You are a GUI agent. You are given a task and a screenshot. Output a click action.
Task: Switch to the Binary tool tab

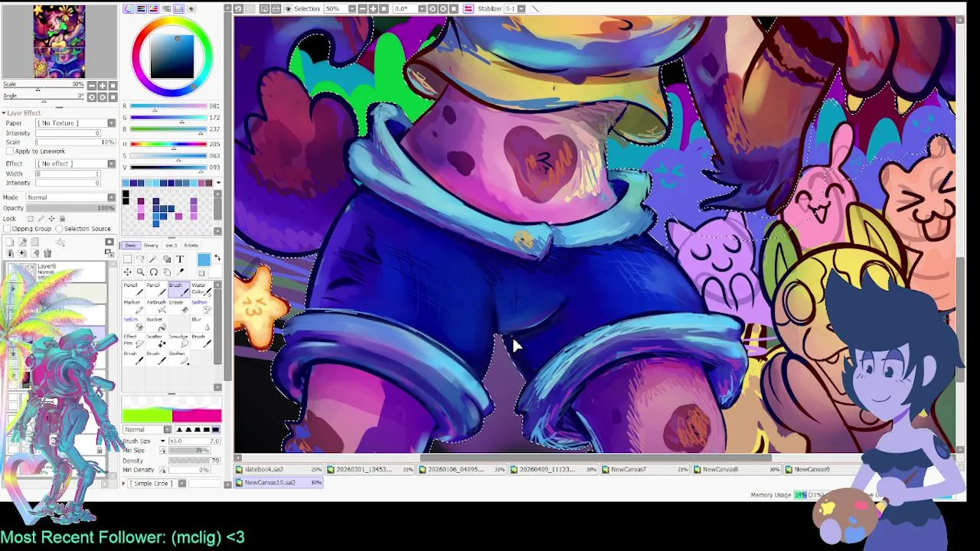point(151,246)
